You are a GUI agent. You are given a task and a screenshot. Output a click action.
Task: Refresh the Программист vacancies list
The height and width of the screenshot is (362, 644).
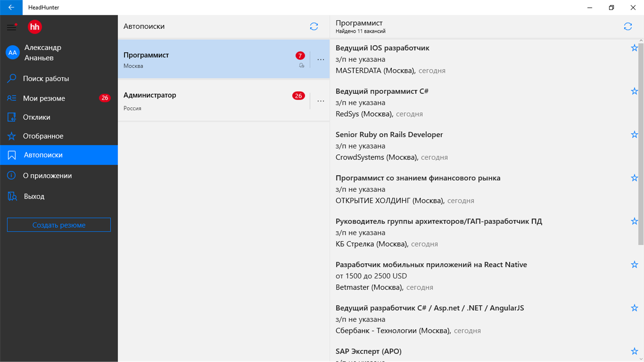(x=628, y=27)
